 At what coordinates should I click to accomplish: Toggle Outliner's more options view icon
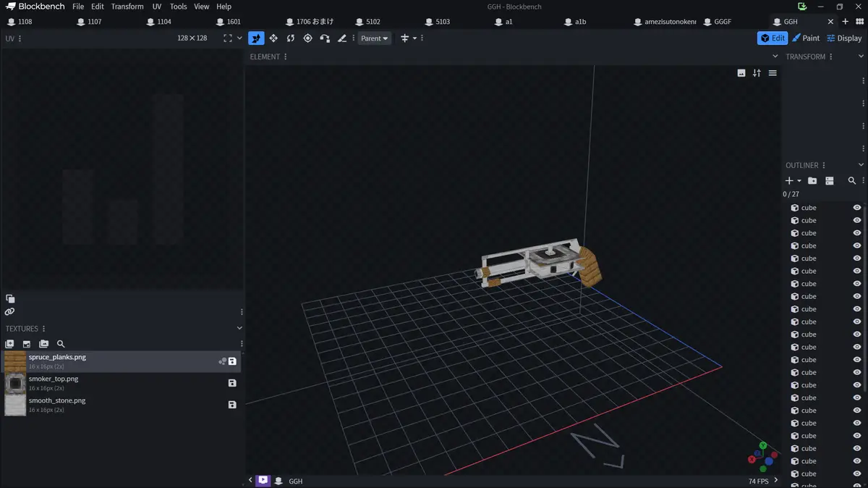tap(830, 180)
